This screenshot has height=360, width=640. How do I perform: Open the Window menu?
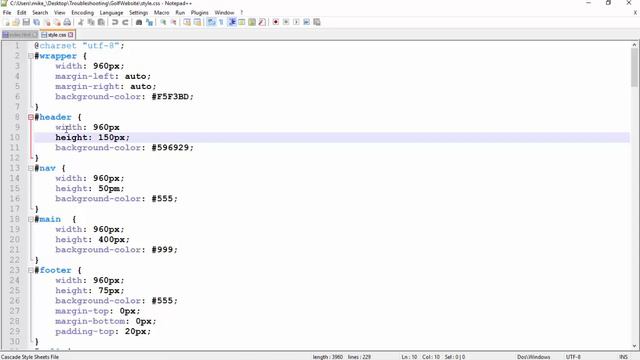(x=224, y=13)
